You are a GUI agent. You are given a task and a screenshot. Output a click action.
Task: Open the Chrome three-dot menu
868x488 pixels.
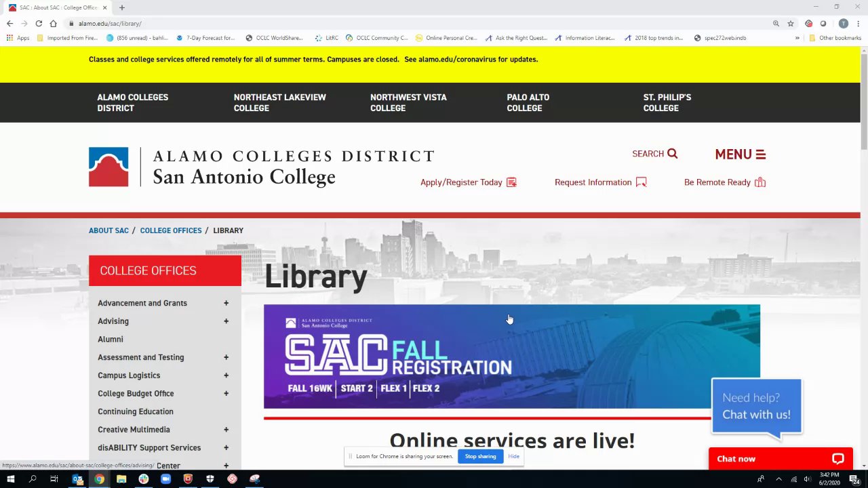(x=858, y=23)
